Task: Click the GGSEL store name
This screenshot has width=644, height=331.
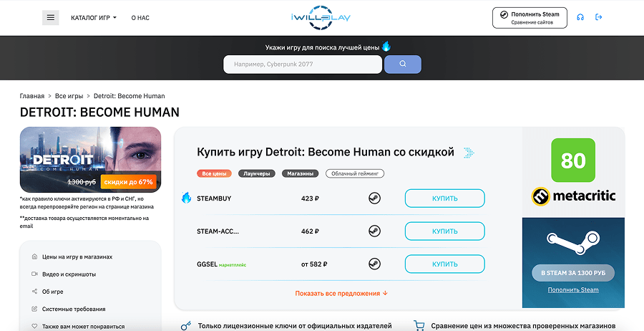Action: click(x=207, y=264)
